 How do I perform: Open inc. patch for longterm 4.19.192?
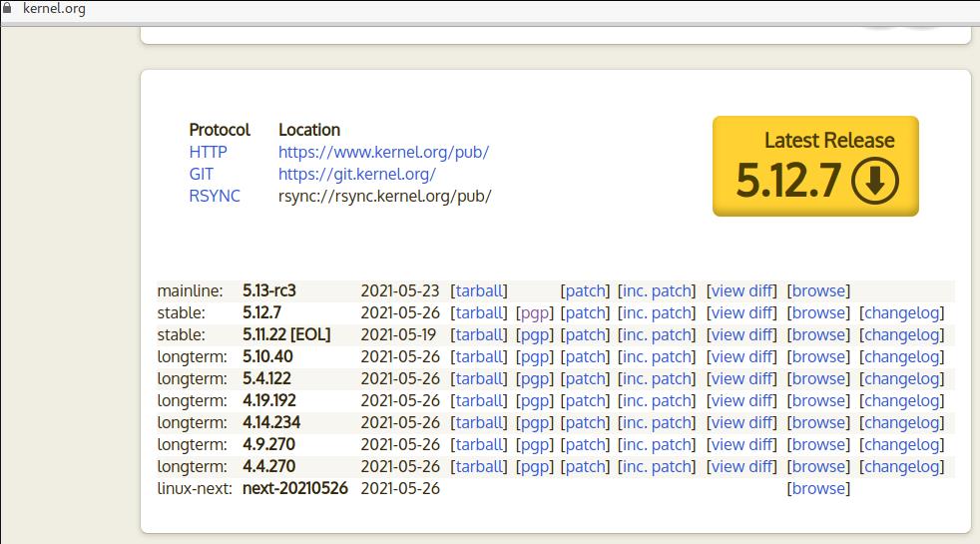pyautogui.click(x=657, y=400)
